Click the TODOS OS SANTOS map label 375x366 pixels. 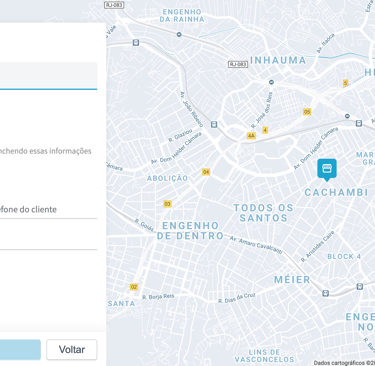(263, 213)
